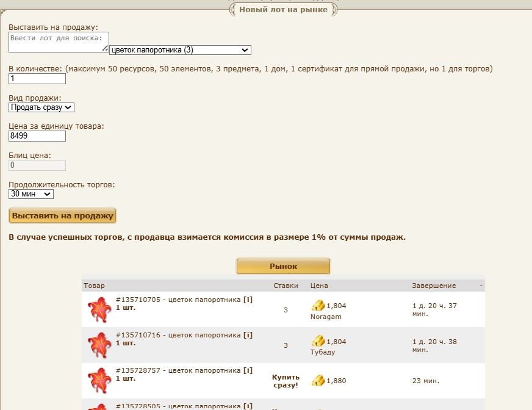Viewport: 532px width, 410px height.
Task: Click fern flower icon of lot #135728757
Action: 98,381
